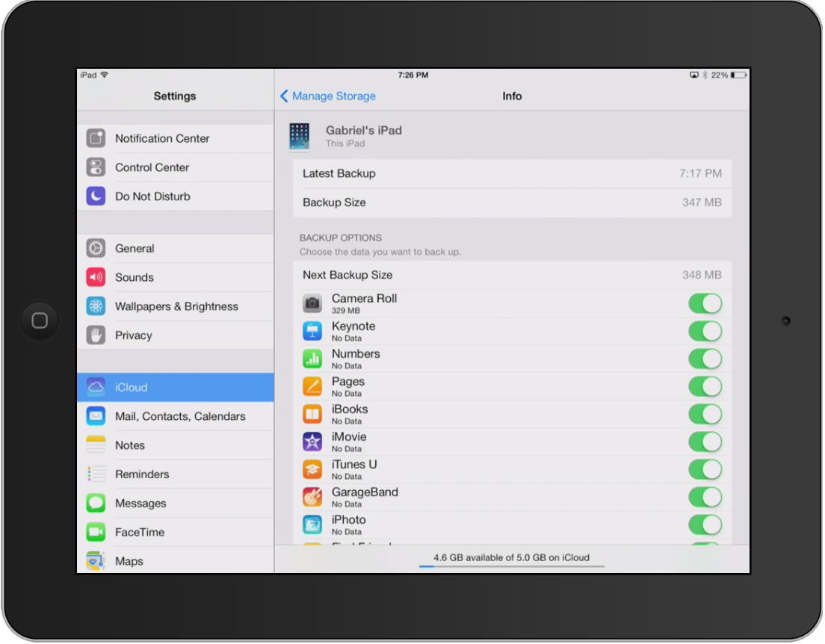Switch off iPhoto backup toggle
The width and height of the screenshot is (825, 644).
pos(705,524)
